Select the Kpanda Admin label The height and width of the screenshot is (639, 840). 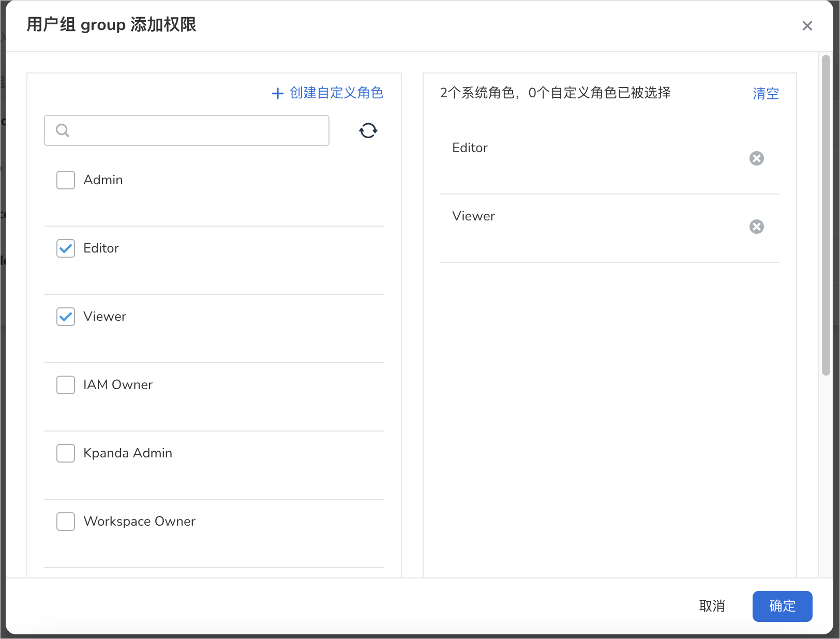[128, 453]
